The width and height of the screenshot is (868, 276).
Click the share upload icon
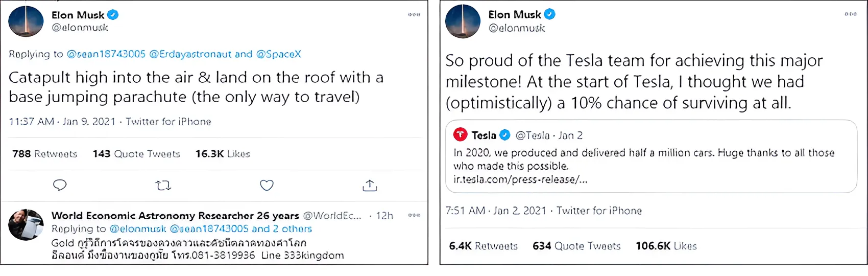point(370,185)
